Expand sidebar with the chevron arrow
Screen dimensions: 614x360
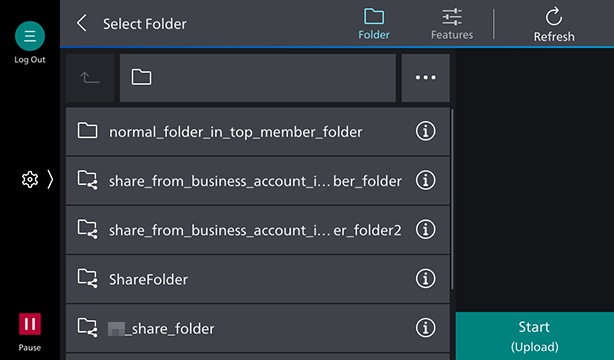coord(50,180)
